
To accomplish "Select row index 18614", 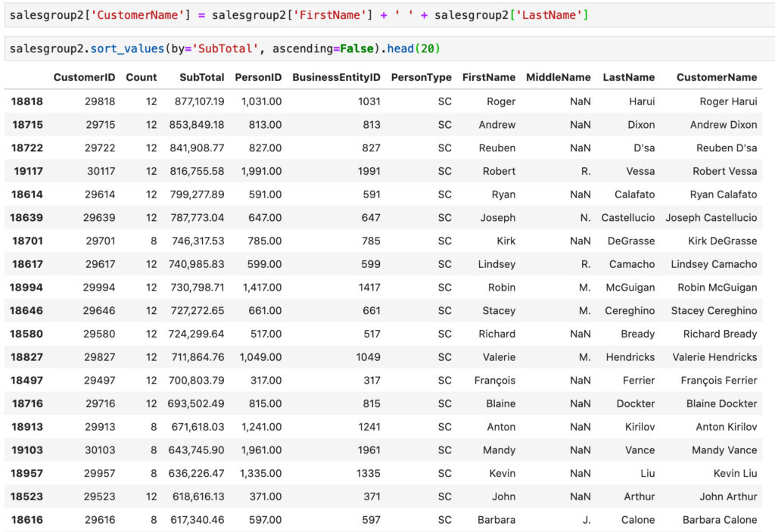I will point(26,194).
